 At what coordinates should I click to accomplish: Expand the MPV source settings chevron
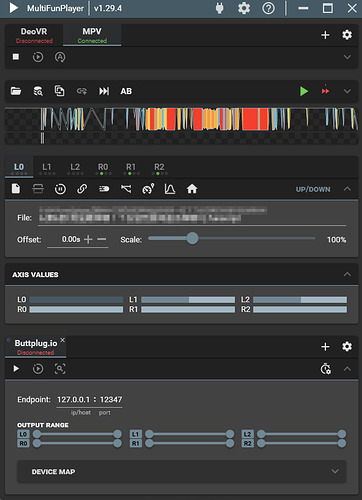tap(347, 57)
